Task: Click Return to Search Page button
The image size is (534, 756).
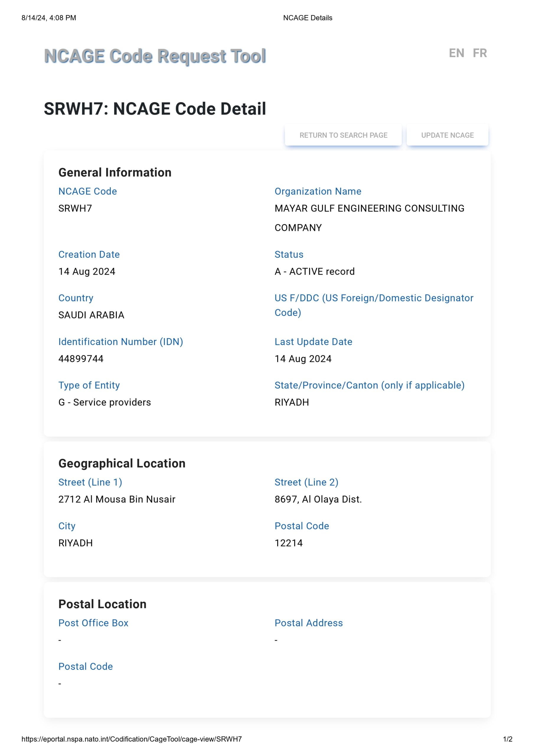Action: [x=343, y=135]
